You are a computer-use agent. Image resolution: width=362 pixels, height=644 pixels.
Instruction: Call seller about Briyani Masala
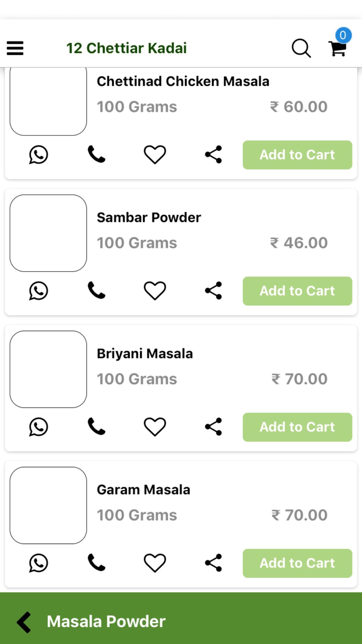click(x=96, y=427)
